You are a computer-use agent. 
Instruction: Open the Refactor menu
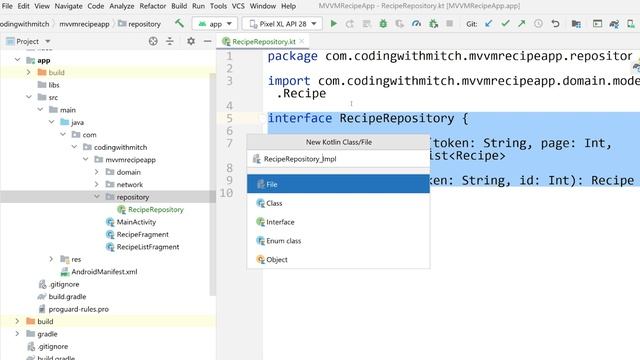tap(153, 6)
